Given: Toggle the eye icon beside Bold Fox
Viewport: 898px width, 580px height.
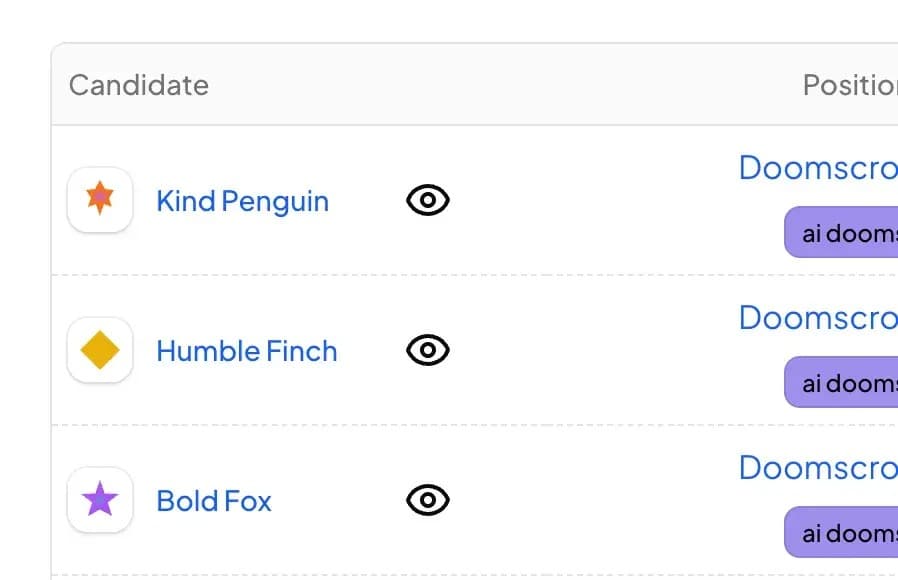Looking at the screenshot, I should point(428,500).
